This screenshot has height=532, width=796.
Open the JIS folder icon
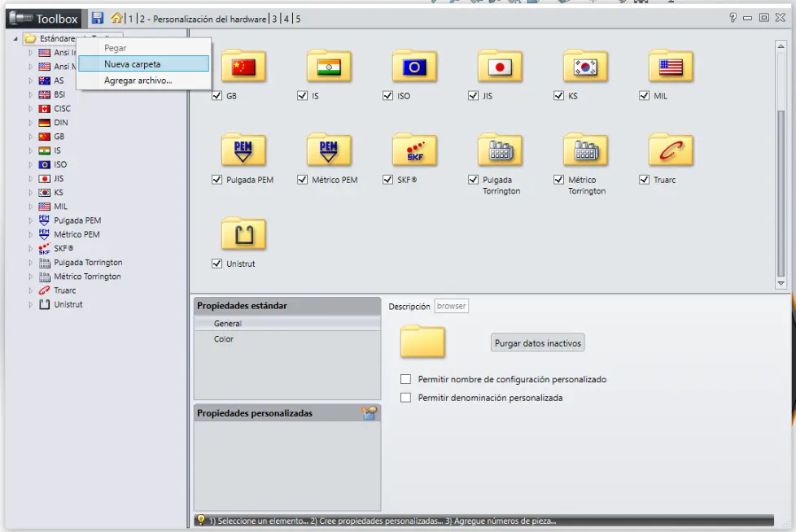(500, 67)
